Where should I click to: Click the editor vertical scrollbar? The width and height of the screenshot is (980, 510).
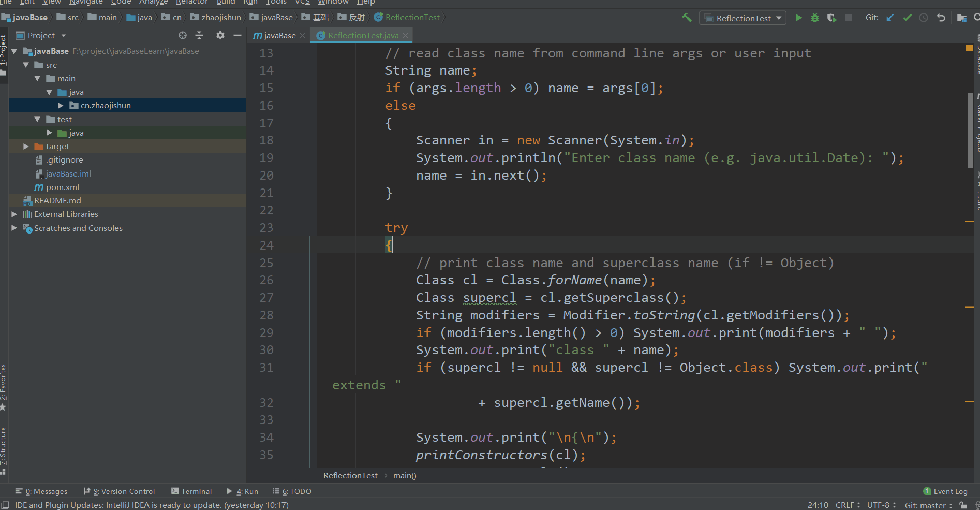point(971,129)
